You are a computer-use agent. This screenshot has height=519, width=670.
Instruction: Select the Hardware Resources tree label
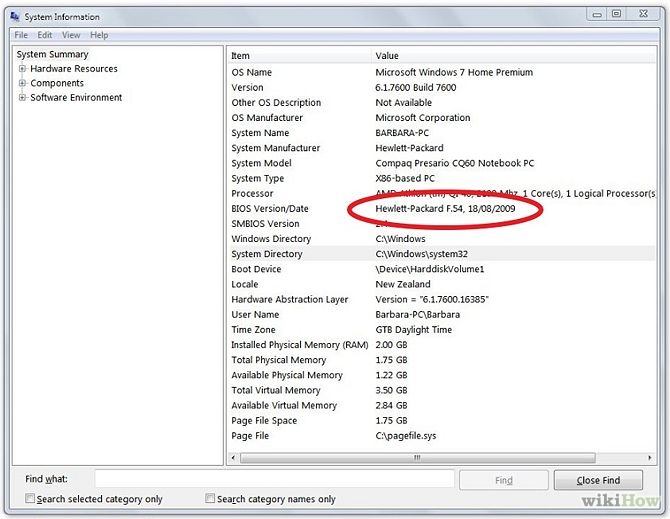(x=74, y=69)
